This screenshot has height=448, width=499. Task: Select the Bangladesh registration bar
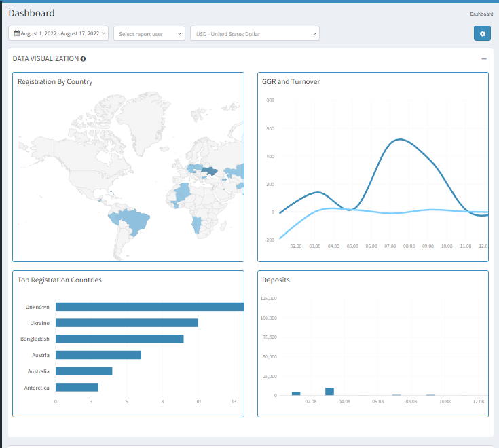(119, 339)
